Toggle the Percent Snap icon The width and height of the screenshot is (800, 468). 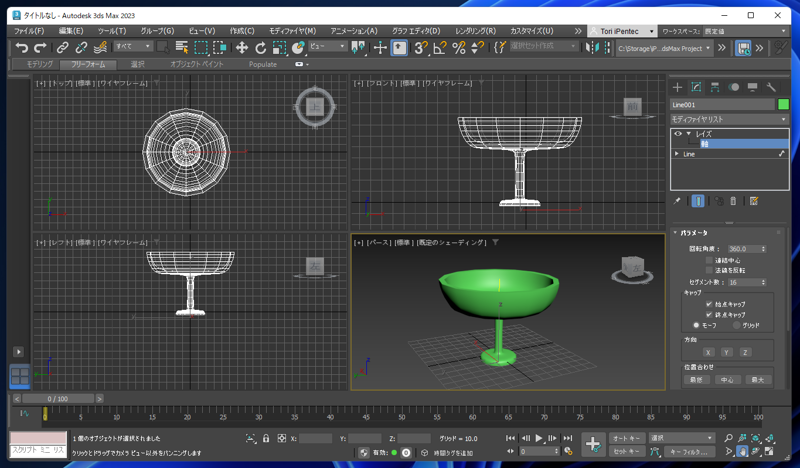[x=459, y=47]
